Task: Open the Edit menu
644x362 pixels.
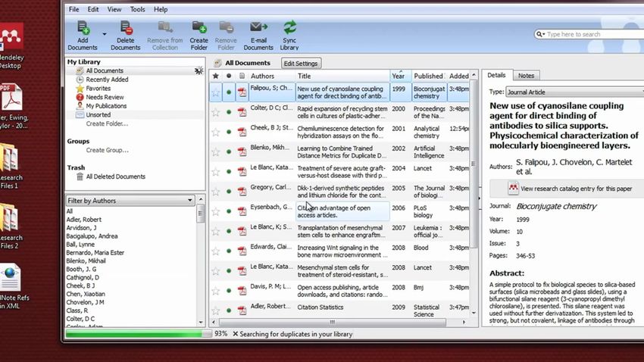Action: pyautogui.click(x=93, y=9)
